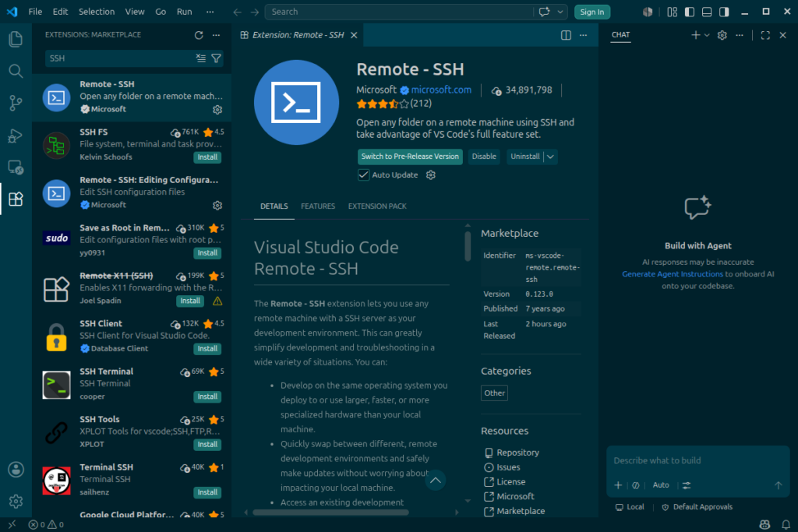Click Sign In button

tap(592, 12)
